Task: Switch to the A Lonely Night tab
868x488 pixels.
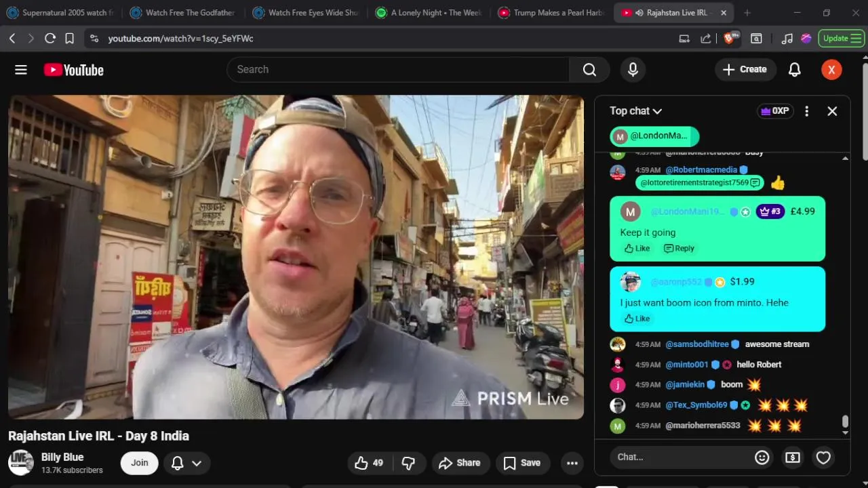Action: [x=429, y=13]
